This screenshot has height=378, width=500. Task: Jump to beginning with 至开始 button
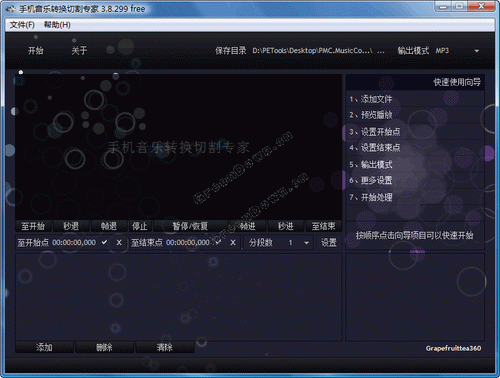pos(33,226)
